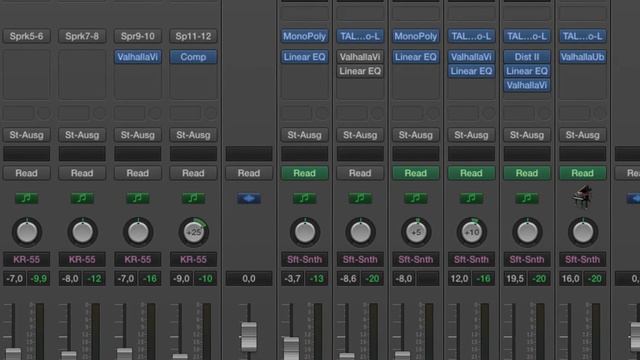This screenshot has width=640, height=360.
Task: Open the green Read menu on the Dist II channel
Action: pos(527,173)
